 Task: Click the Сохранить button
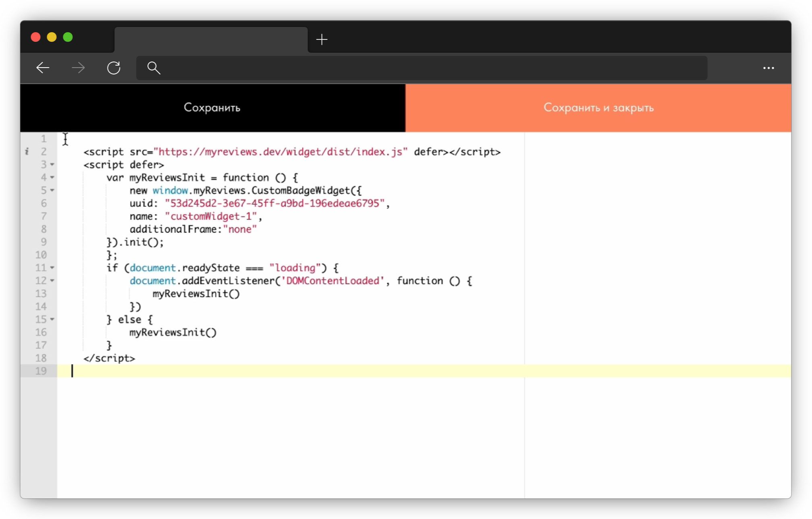coord(212,108)
